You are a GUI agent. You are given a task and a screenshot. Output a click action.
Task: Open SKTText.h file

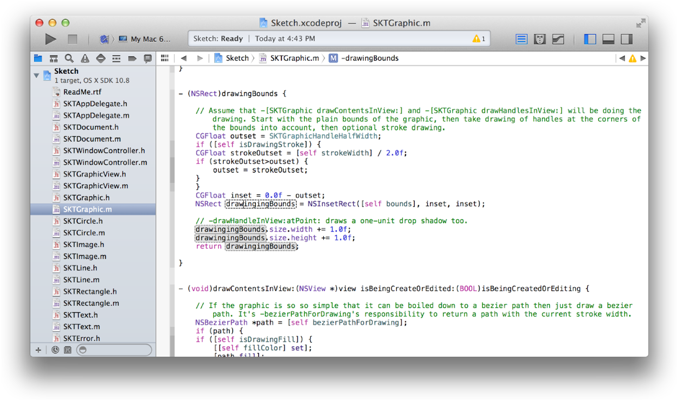[x=80, y=314]
